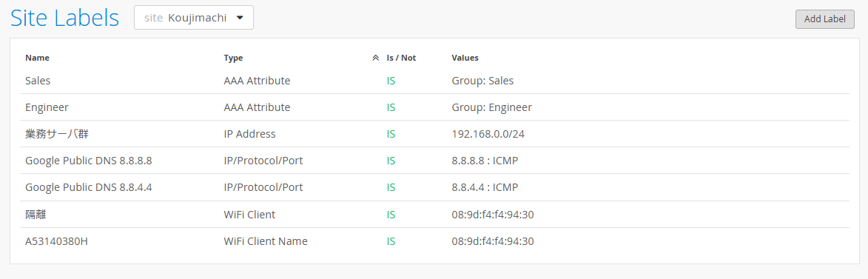This screenshot has width=868, height=279.
Task: Click the 8.8.8.8 : ICMP value
Action: pyautogui.click(x=485, y=161)
